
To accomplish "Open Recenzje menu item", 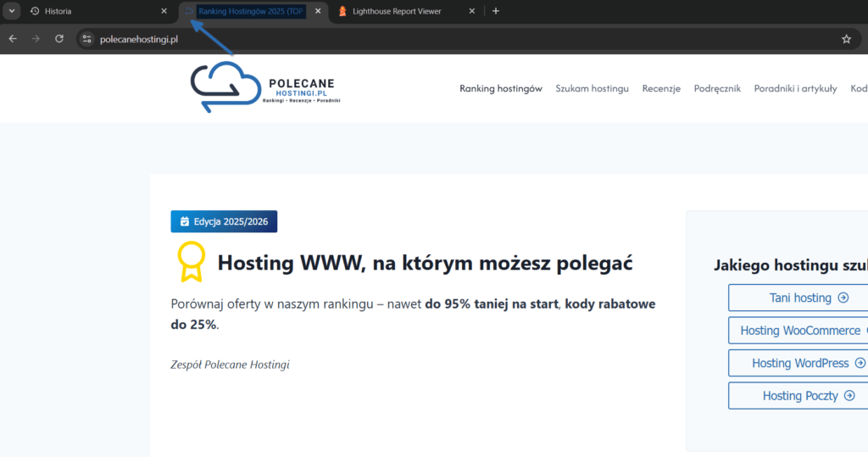I will pos(661,89).
